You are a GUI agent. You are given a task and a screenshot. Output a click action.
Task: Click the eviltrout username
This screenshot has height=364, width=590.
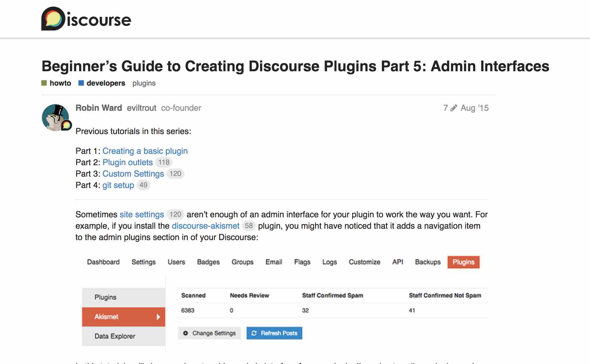(141, 108)
